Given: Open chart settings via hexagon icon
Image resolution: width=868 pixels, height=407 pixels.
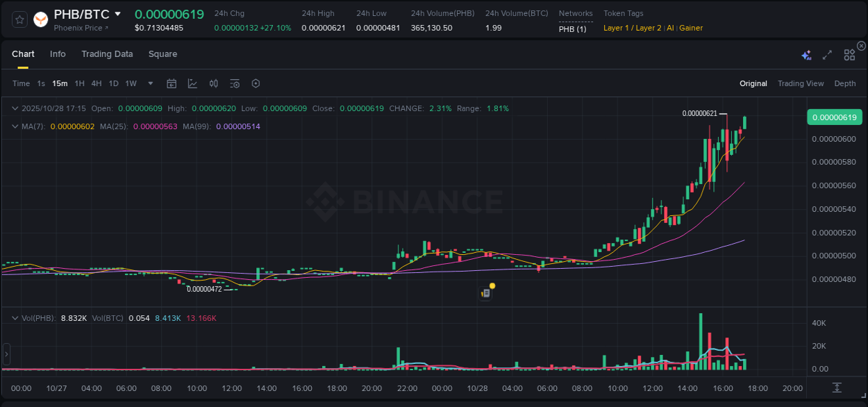Looking at the screenshot, I should coord(256,83).
